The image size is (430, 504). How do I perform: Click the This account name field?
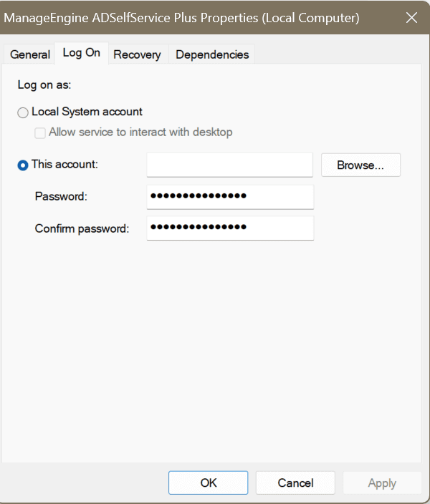[x=229, y=165]
